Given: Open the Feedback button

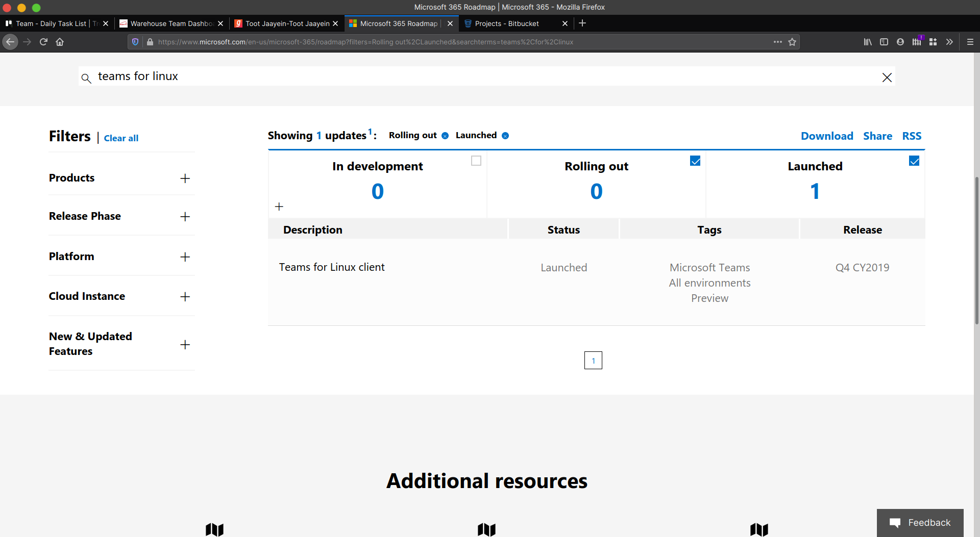Looking at the screenshot, I should (x=920, y=523).
